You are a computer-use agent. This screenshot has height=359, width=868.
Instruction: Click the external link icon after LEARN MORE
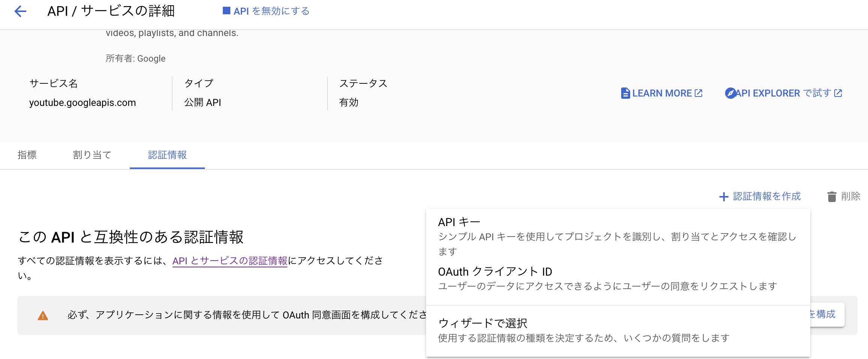698,92
